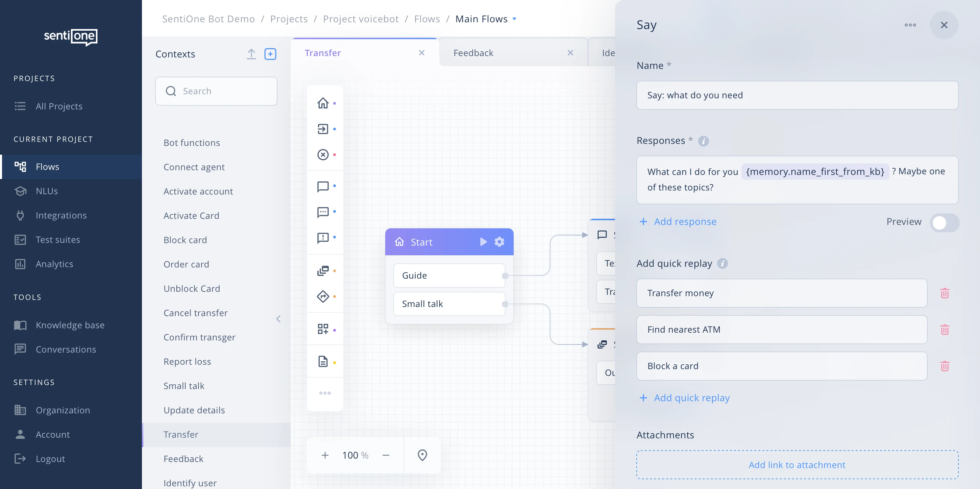Open NLUs in the sidebar
The height and width of the screenshot is (489, 980).
click(47, 191)
